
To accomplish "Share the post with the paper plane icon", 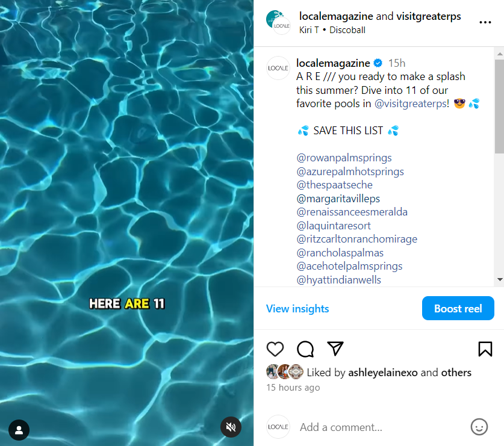I will 335,349.
